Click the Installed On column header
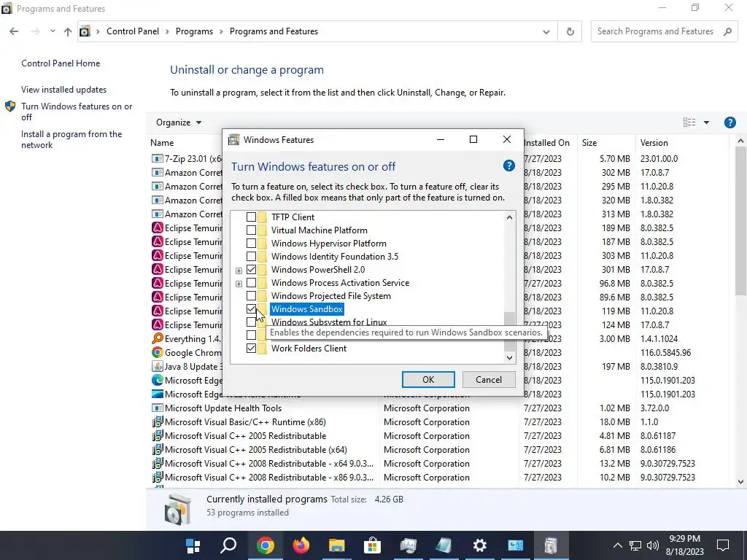The height and width of the screenshot is (560, 747). point(546,143)
